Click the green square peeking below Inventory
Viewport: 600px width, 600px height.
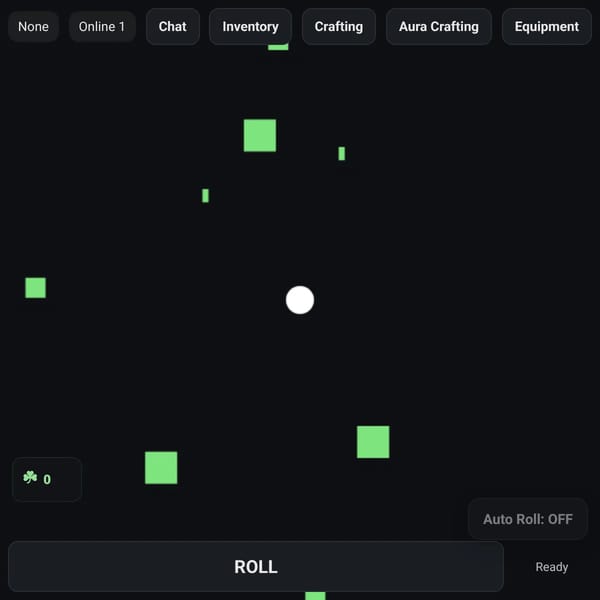click(278, 47)
